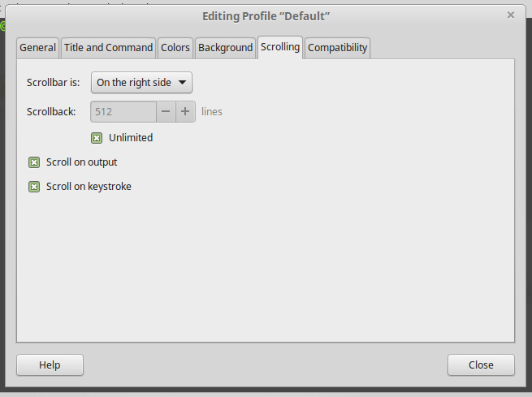Close the dialog with the title bar X
The image size is (532, 397).
pyautogui.click(x=511, y=15)
